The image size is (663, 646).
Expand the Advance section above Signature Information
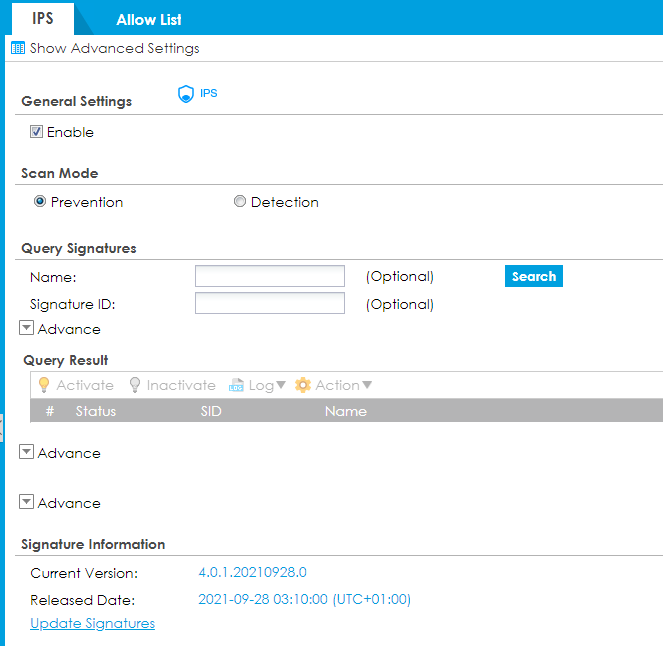27,502
